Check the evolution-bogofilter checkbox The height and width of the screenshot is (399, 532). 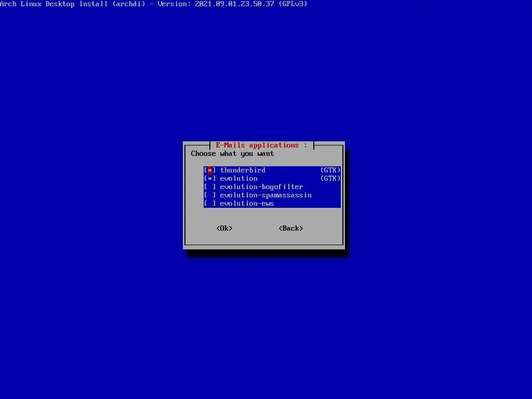210,187
